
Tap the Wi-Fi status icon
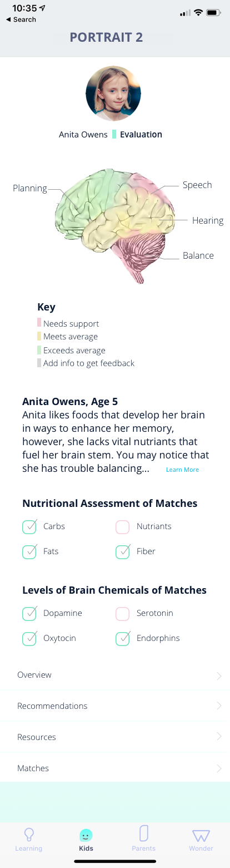coord(198,13)
